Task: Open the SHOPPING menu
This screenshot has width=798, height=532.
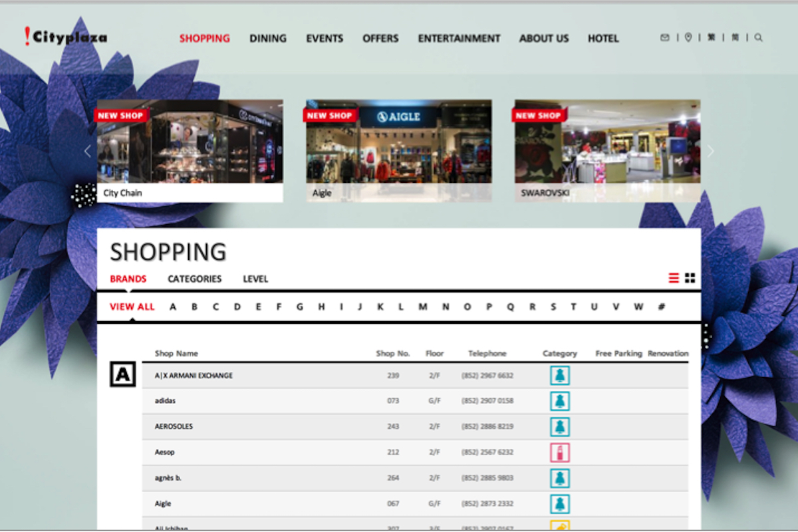Action: 205,39
